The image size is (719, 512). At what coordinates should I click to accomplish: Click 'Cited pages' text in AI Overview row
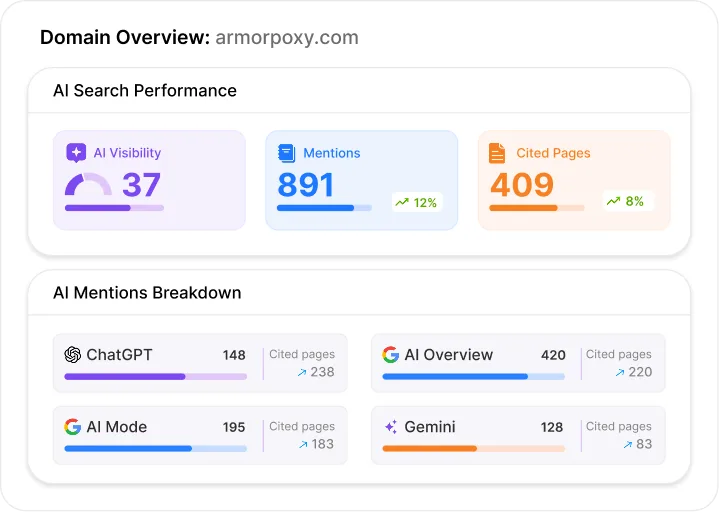(x=619, y=354)
